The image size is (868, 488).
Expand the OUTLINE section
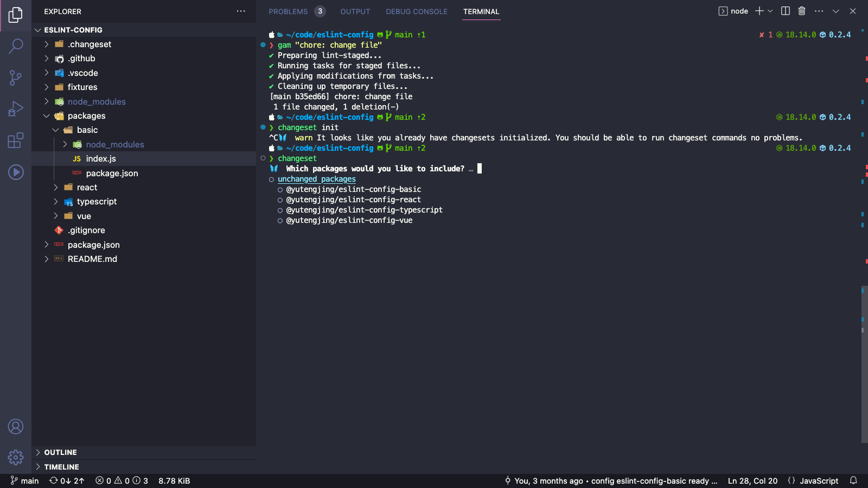60,452
